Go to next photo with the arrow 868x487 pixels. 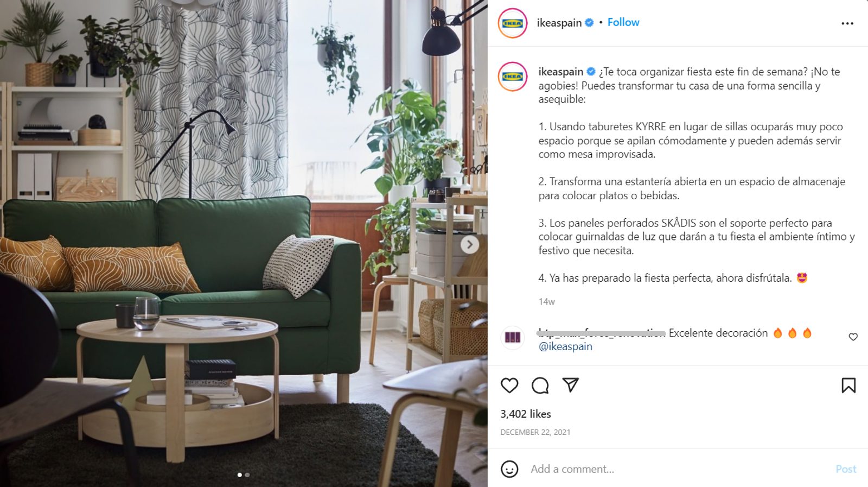[x=470, y=244]
